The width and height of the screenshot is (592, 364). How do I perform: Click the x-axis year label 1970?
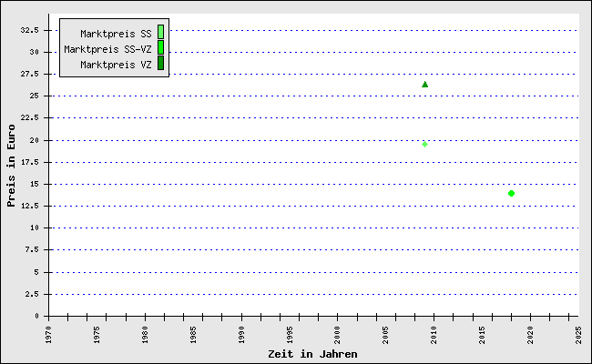coord(48,335)
